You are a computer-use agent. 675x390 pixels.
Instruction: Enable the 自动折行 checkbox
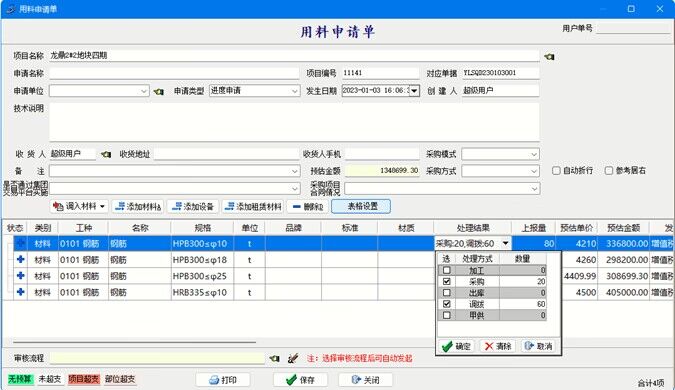[x=556, y=171]
